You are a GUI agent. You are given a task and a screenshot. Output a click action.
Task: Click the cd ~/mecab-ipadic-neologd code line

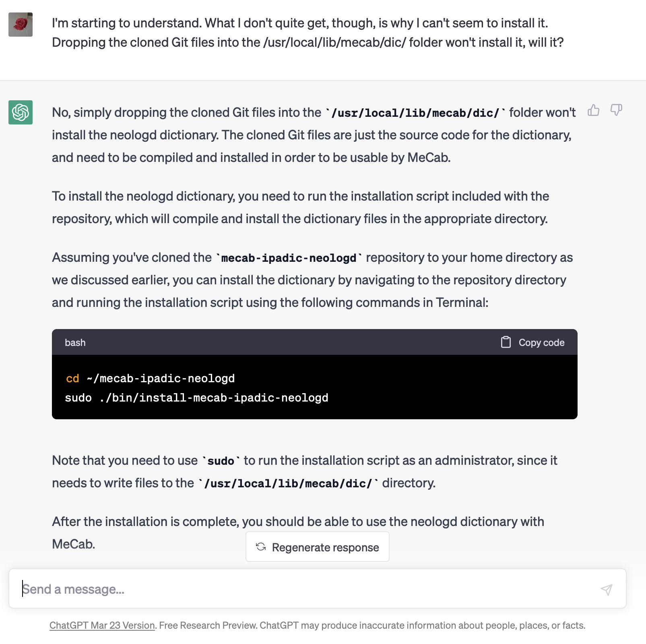[x=150, y=379]
